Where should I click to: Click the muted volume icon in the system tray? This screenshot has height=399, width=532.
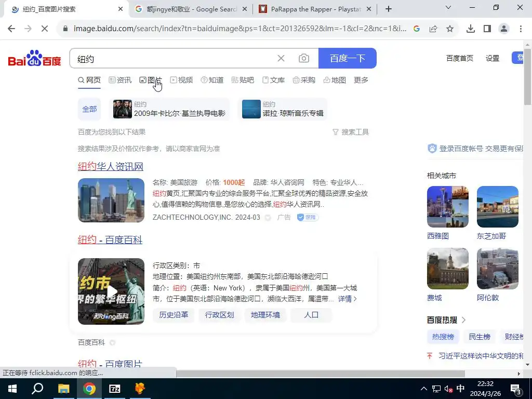click(448, 389)
